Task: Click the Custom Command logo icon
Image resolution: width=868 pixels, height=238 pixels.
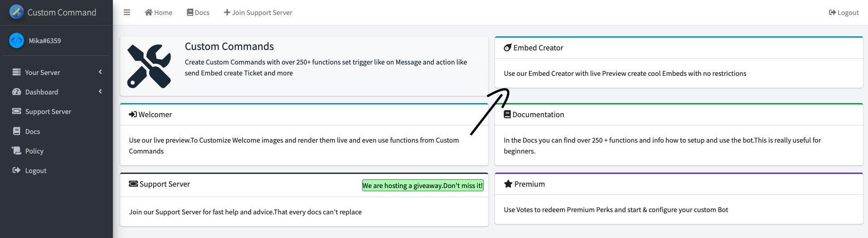Action: pyautogui.click(x=16, y=12)
